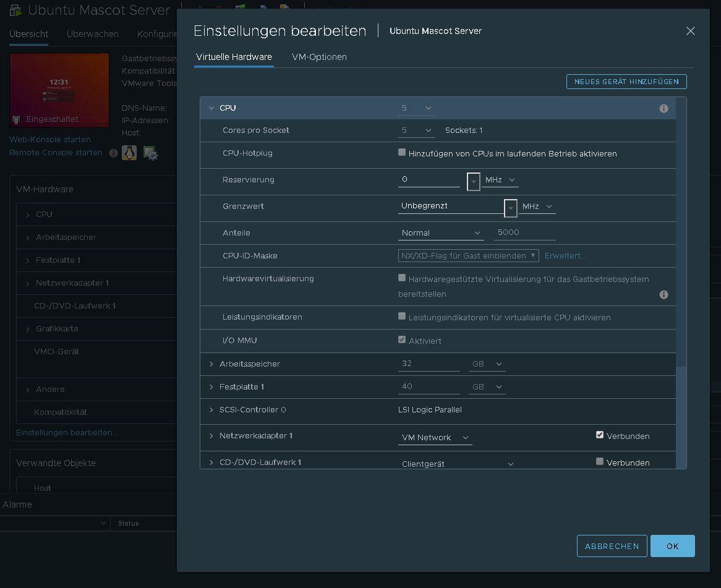Click the VM settings gear icon beside the penguin
The height and width of the screenshot is (588, 721).
point(150,153)
